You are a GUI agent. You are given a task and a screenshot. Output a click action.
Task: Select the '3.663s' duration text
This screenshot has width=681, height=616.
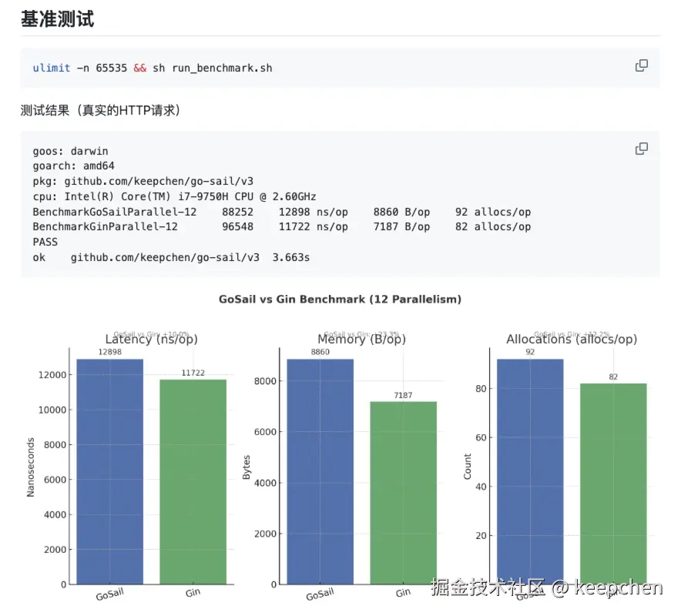click(x=291, y=257)
